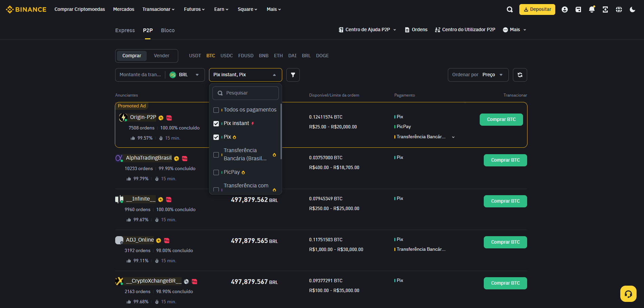Open the app download icon
This screenshot has height=308, width=644.
click(605, 9)
